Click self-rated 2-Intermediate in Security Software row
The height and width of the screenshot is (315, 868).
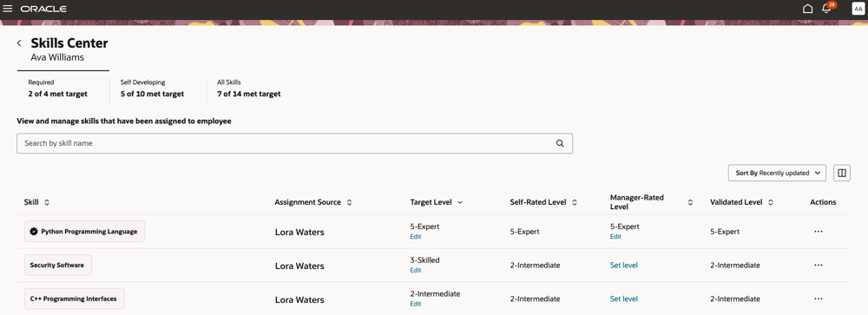[x=535, y=266]
